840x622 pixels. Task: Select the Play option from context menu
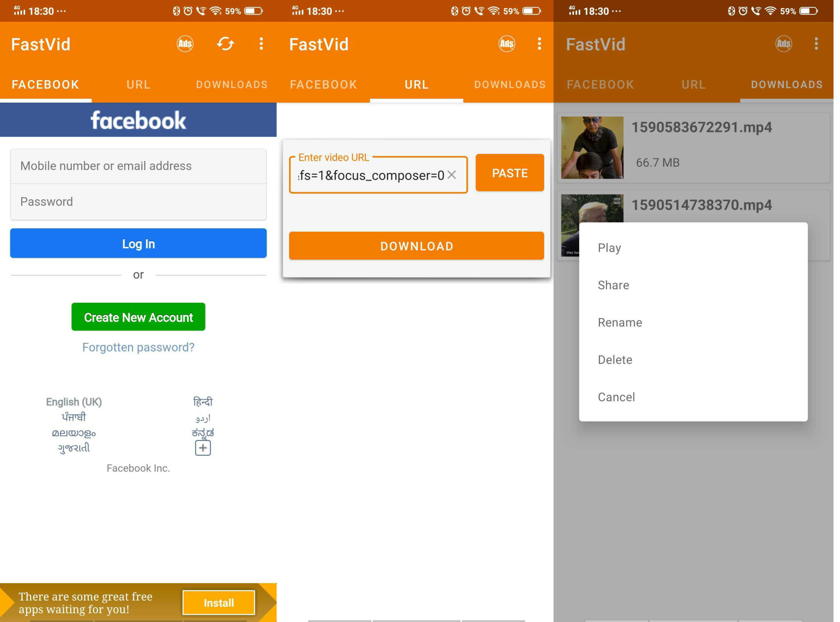(609, 247)
